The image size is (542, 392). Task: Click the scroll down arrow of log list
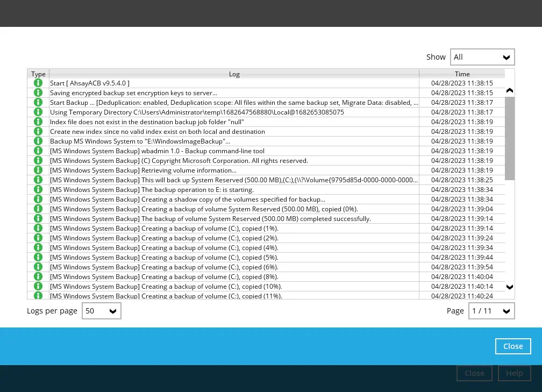[510, 287]
